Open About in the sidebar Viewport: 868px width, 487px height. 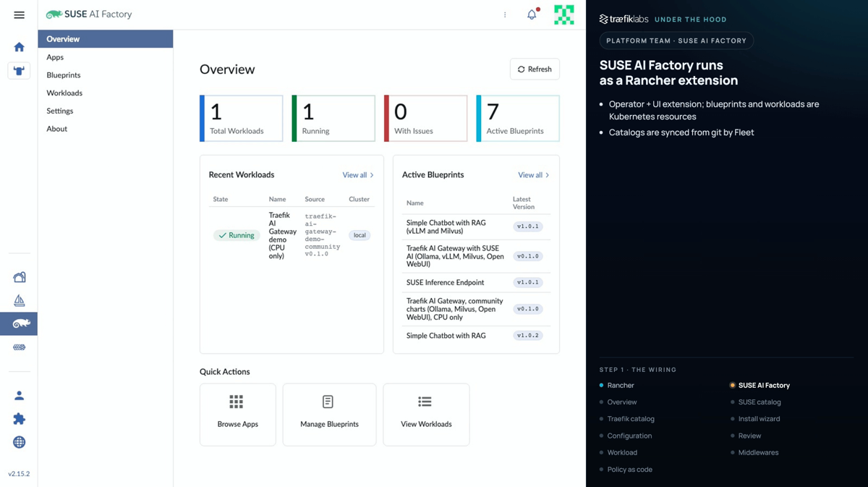coord(57,129)
